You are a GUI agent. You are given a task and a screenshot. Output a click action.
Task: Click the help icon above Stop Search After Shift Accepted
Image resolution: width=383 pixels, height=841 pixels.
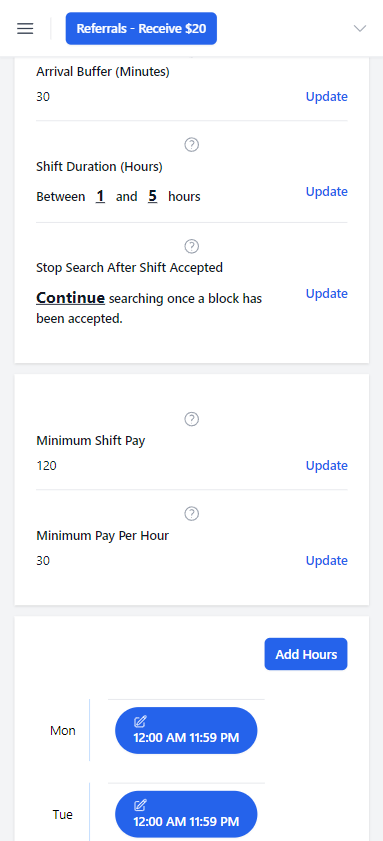pos(192,246)
